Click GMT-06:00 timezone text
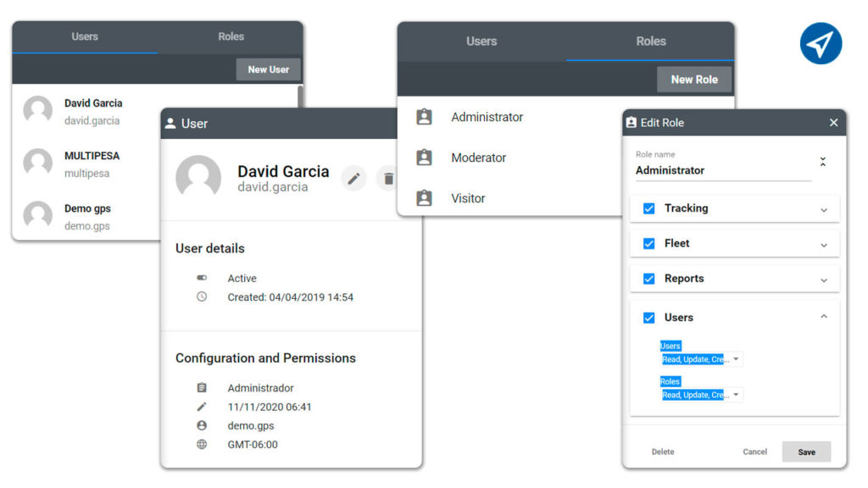Image resolution: width=868 pixels, height=488 pixels. 253,444
